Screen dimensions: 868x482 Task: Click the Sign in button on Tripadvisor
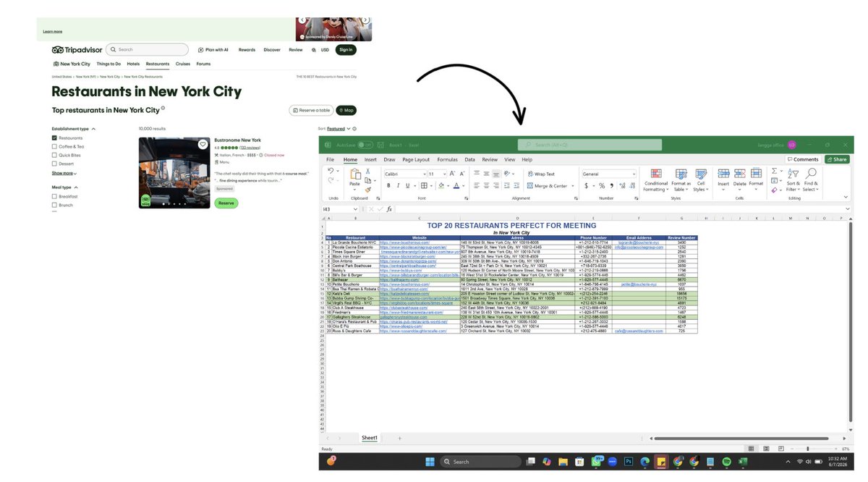tap(346, 50)
